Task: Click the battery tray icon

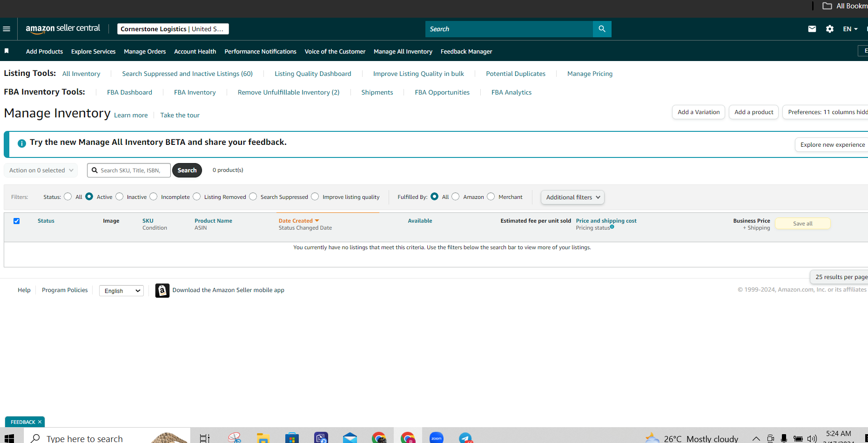Action: pos(798,439)
